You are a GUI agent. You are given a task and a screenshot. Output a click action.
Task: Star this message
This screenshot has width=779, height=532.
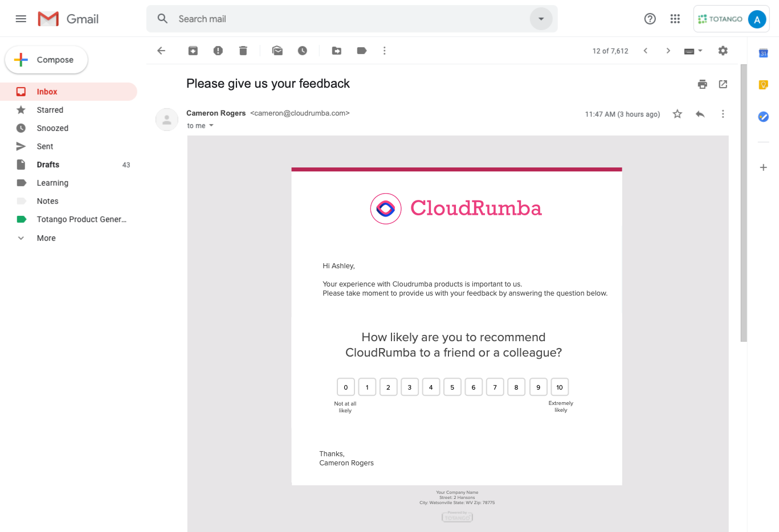678,114
